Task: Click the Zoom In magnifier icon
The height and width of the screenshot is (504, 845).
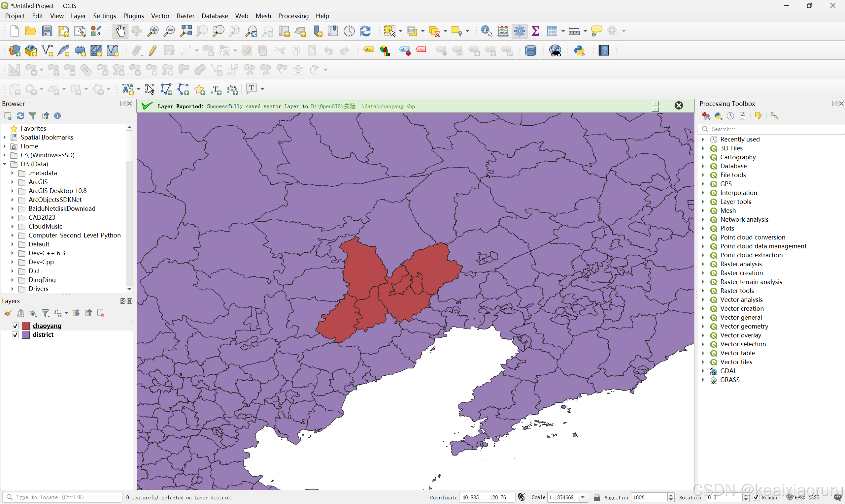Action: point(152,31)
